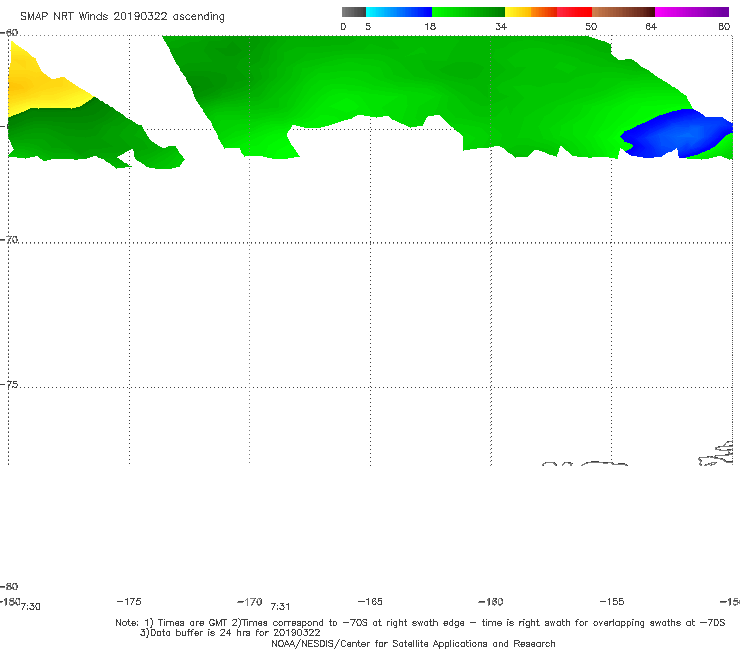Click the color bar label '34'
The image size is (740, 650).
[501, 26]
